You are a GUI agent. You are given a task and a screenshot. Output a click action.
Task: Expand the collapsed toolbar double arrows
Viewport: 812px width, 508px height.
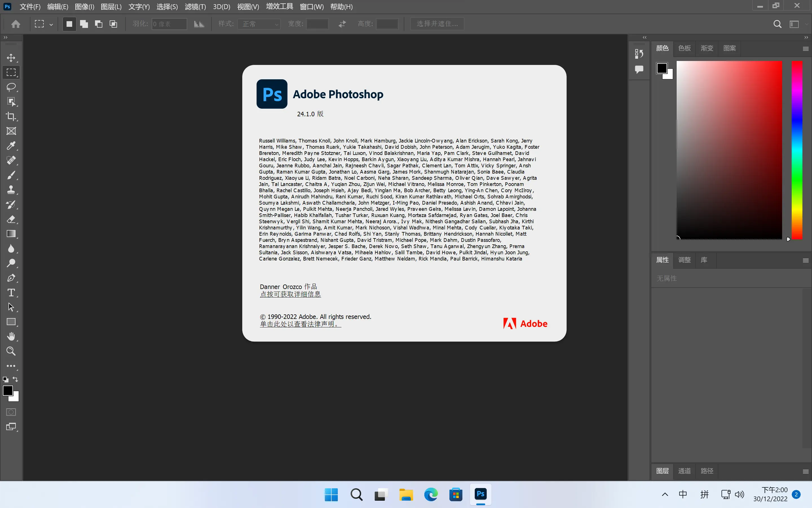click(5, 37)
